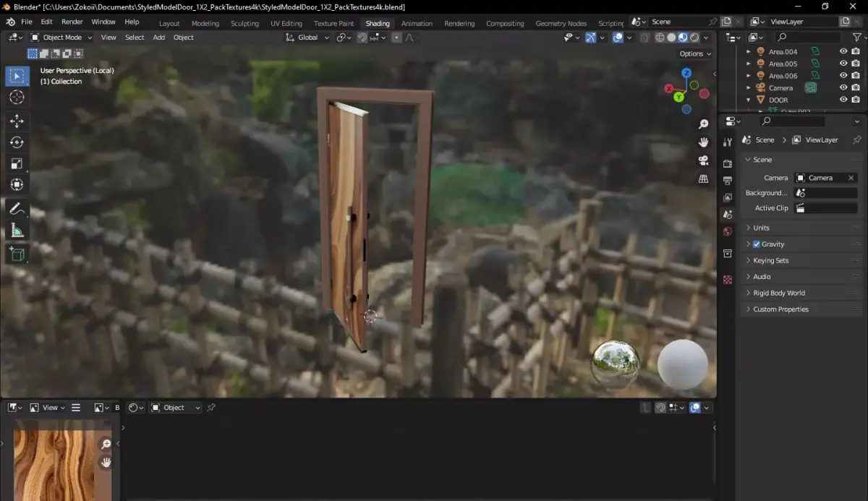Open the Tool properties tab
868x501 pixels.
click(x=728, y=142)
